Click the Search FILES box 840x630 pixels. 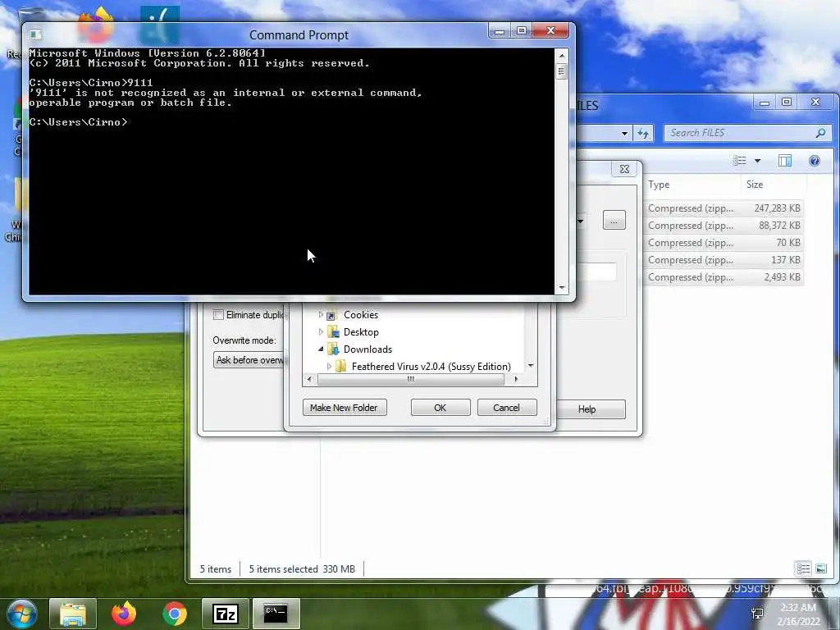[748, 133]
